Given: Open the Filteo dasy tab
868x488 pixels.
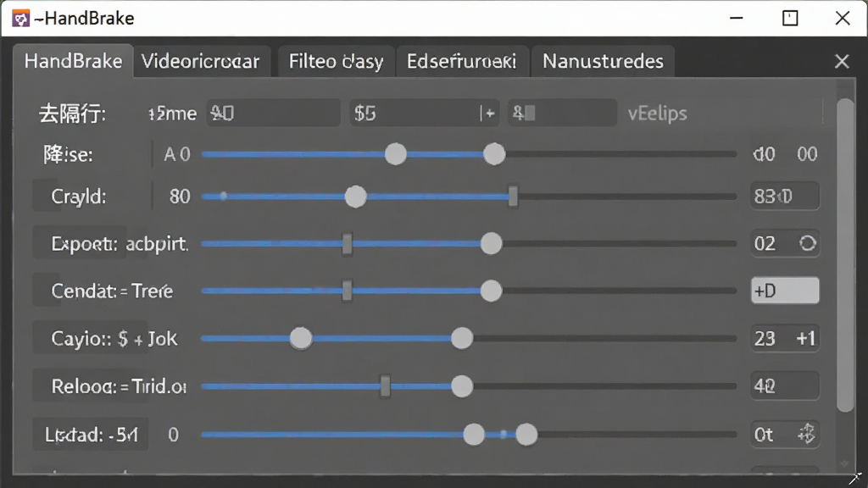Looking at the screenshot, I should (336, 61).
